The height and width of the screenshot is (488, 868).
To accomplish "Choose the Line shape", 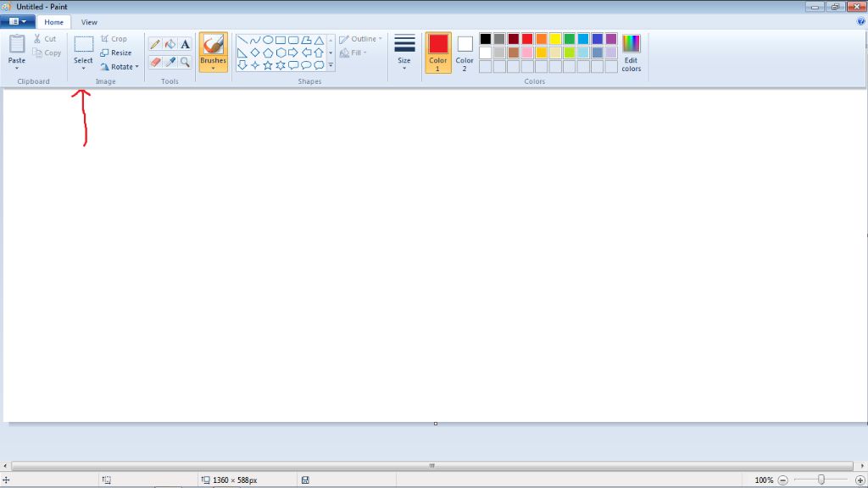I will (242, 40).
